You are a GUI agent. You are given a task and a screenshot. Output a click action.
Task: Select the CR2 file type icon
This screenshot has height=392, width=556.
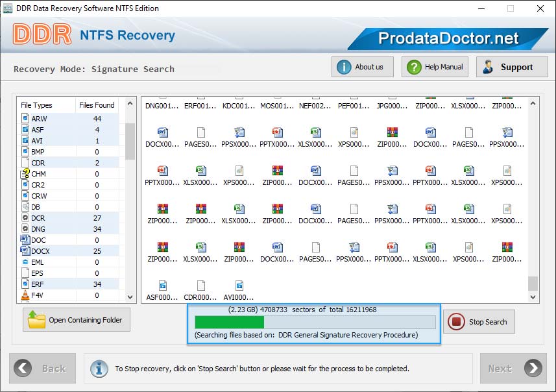tap(25, 184)
